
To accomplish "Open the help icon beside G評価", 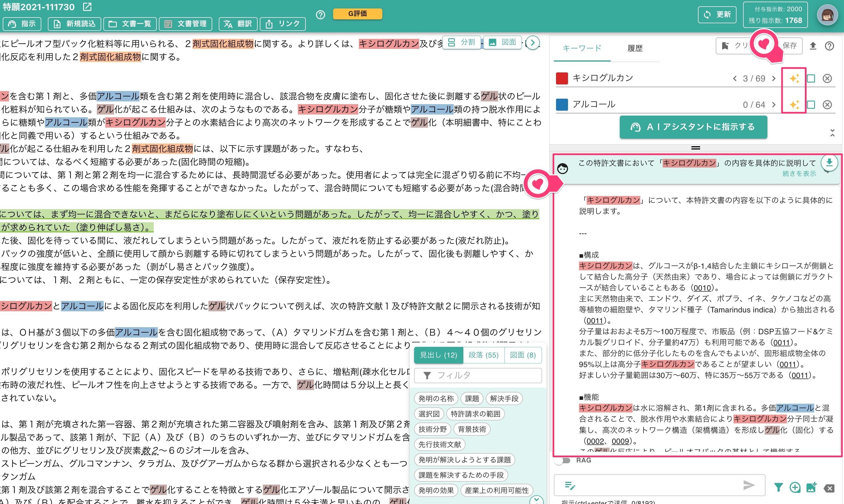I will point(320,14).
